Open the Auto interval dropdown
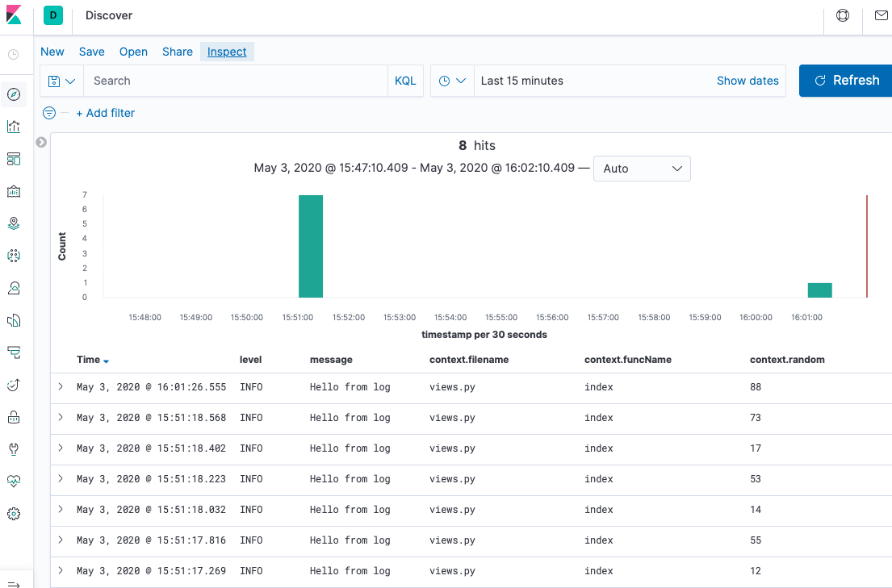 [642, 169]
